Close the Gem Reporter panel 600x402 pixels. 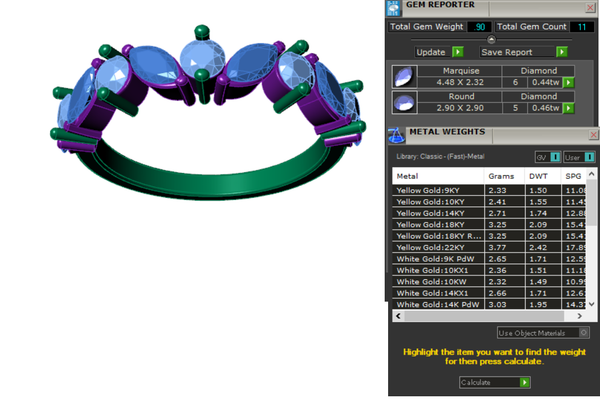coord(590,8)
